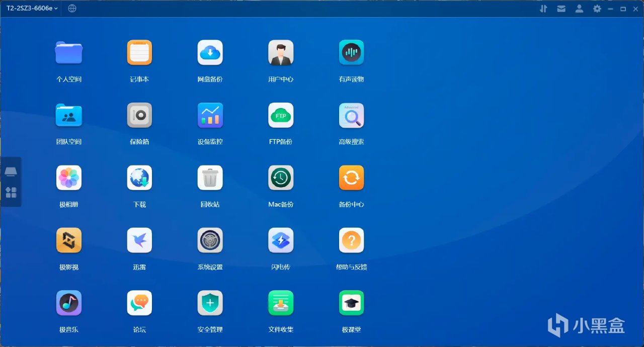Open the user account icon in title bar
The width and height of the screenshot is (644, 347).
(x=579, y=9)
